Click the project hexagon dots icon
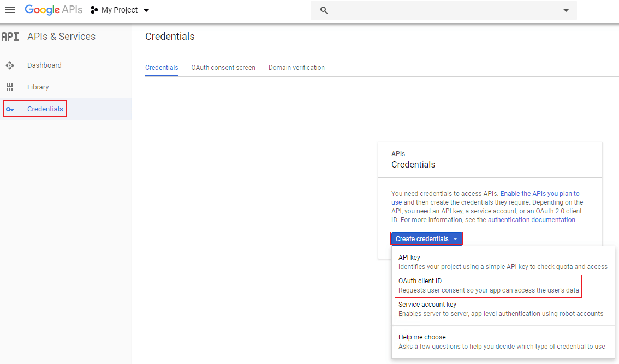Image resolution: width=619 pixels, height=364 pixels. 94,10
